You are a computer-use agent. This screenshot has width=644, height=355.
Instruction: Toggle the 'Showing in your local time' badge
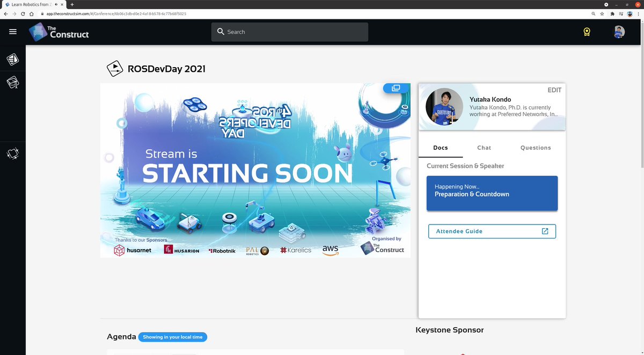tap(172, 337)
